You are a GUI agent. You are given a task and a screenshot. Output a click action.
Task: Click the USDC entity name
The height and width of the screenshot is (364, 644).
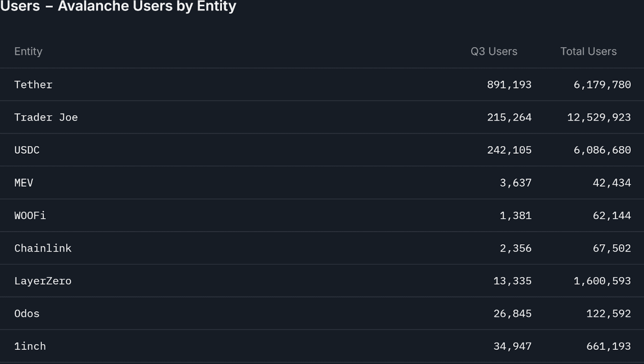[x=27, y=150]
